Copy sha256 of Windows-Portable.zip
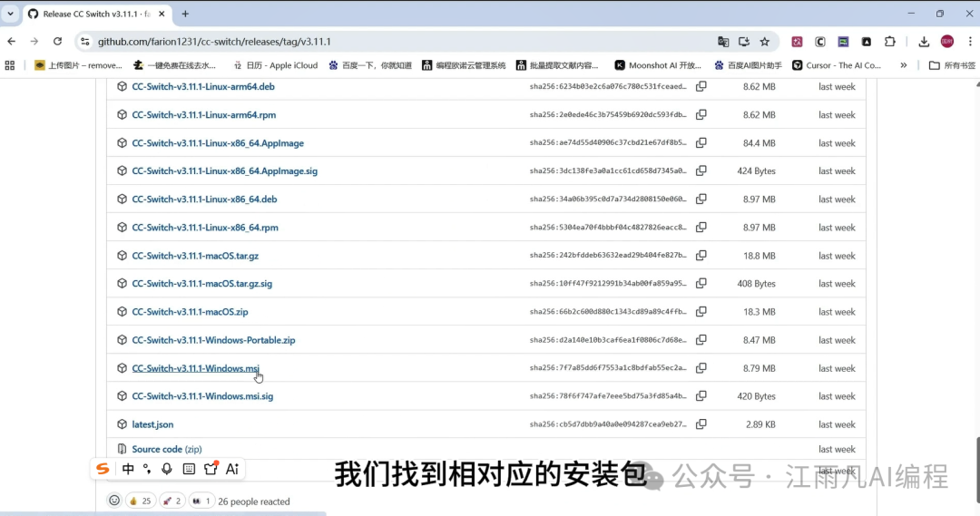This screenshot has width=980, height=516. 701,340
